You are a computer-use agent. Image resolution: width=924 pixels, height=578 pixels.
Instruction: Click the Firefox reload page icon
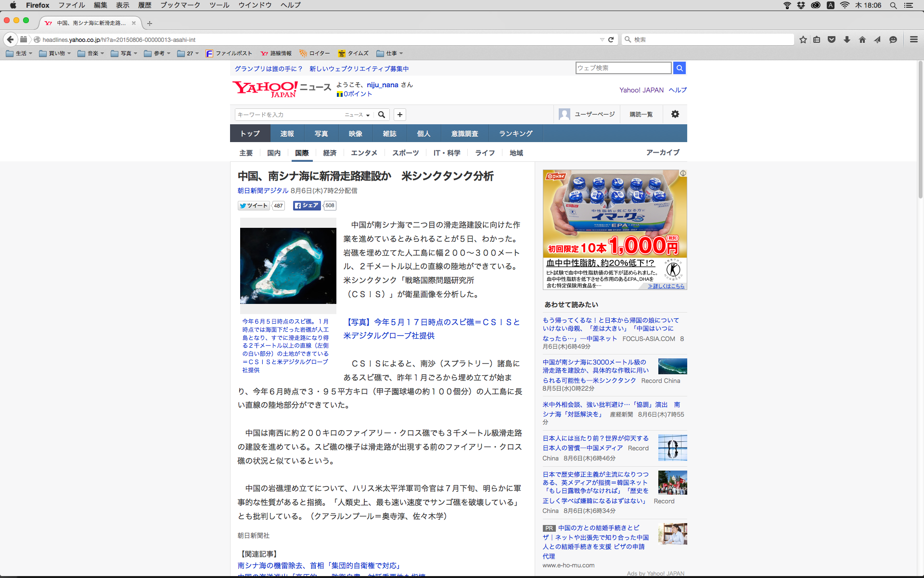click(611, 39)
